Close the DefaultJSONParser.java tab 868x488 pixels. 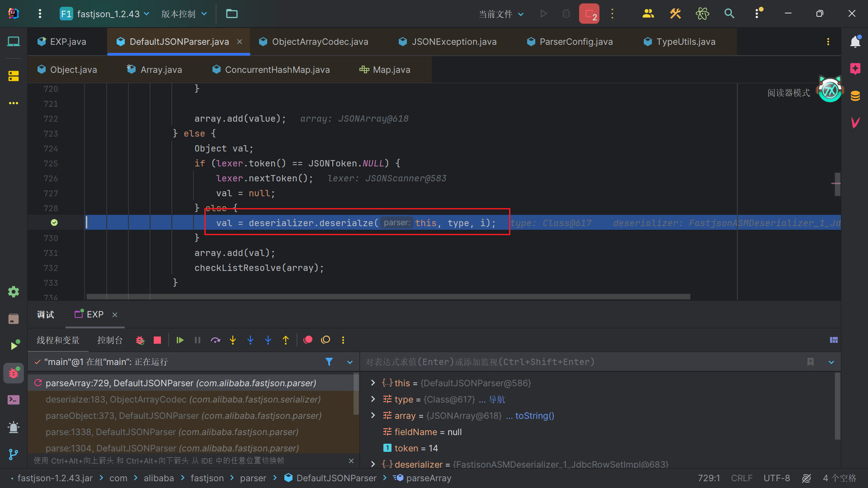tap(240, 42)
